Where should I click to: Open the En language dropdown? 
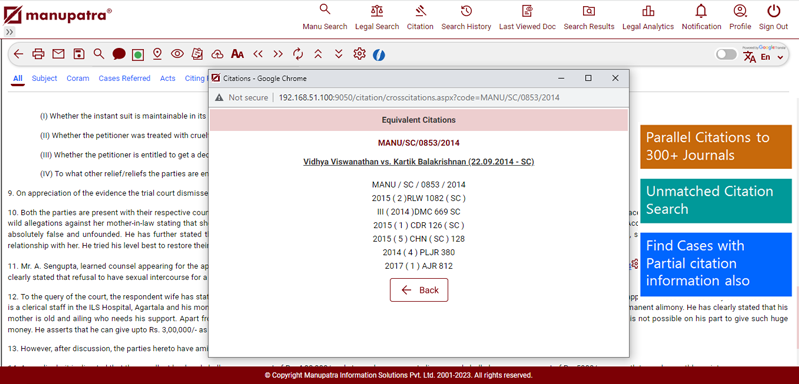point(771,57)
